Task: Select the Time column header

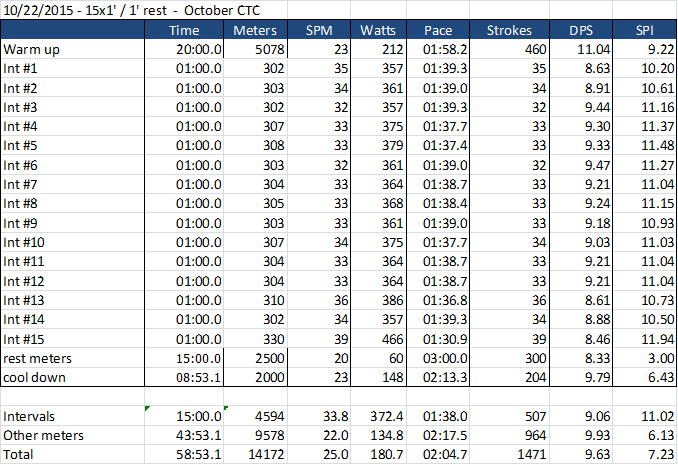Action: pyautogui.click(x=191, y=30)
